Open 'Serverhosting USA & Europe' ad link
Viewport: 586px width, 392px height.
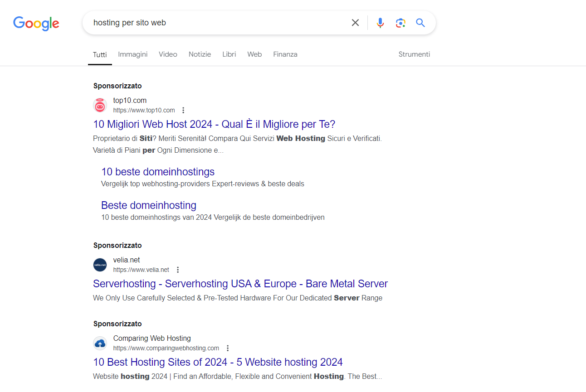point(240,284)
